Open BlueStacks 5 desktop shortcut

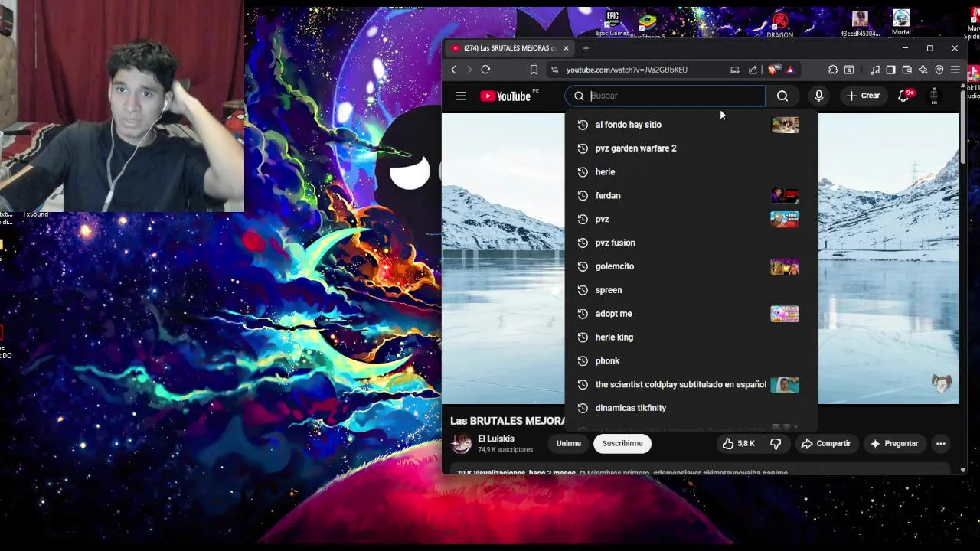(648, 24)
